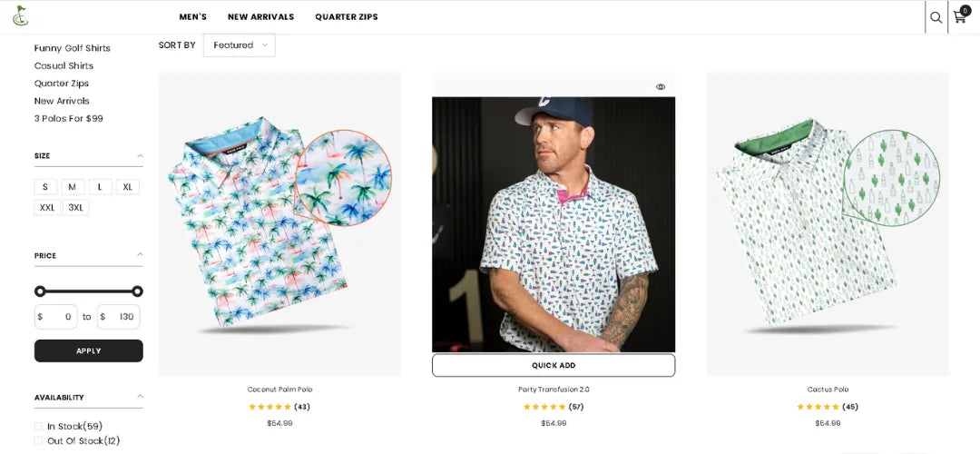Select size XL filter
The width and height of the screenshot is (980, 454).
pyautogui.click(x=128, y=187)
